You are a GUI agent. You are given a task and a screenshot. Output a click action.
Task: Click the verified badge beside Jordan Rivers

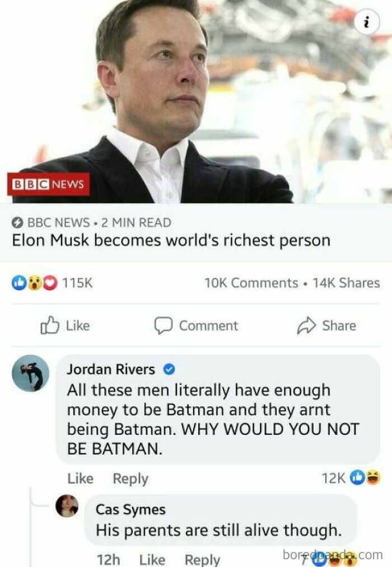point(170,369)
